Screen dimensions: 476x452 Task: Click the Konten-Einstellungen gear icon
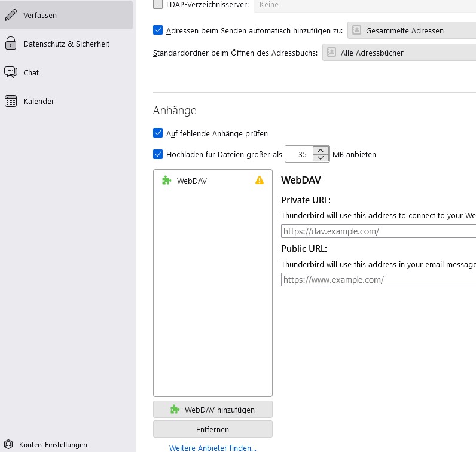(x=8, y=445)
